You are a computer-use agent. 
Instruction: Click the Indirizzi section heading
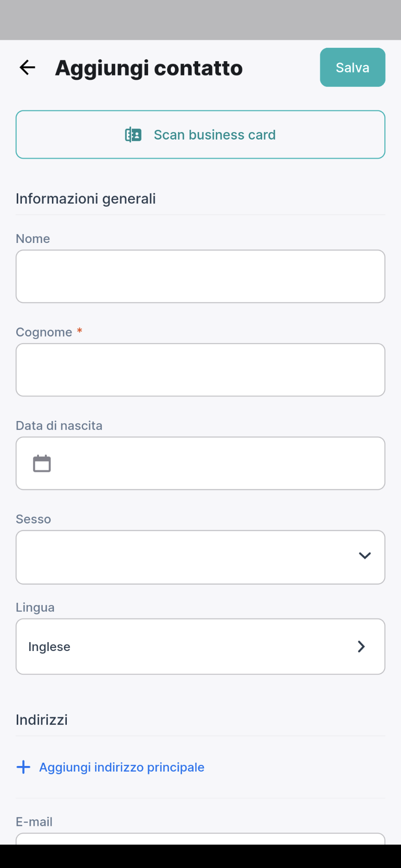click(x=42, y=720)
